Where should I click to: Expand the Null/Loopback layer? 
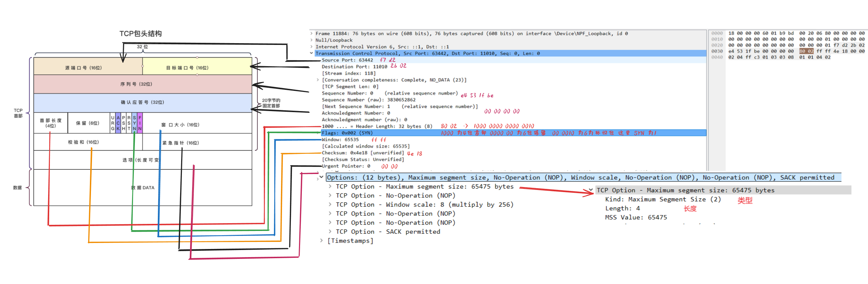click(311, 40)
